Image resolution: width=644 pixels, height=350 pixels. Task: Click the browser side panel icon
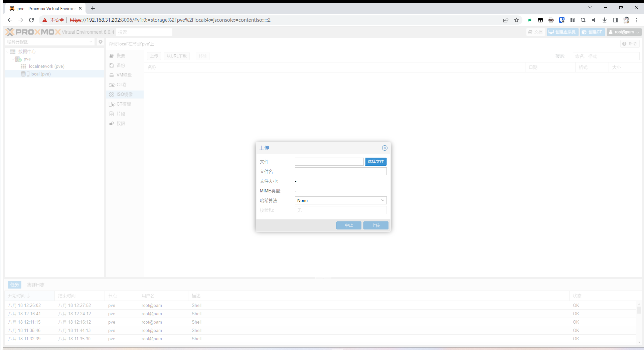(615, 20)
